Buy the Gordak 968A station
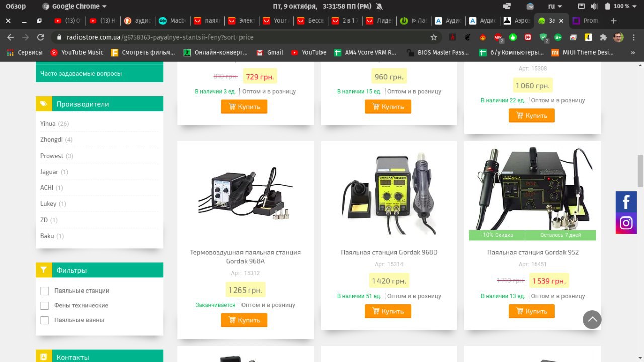 [244, 320]
